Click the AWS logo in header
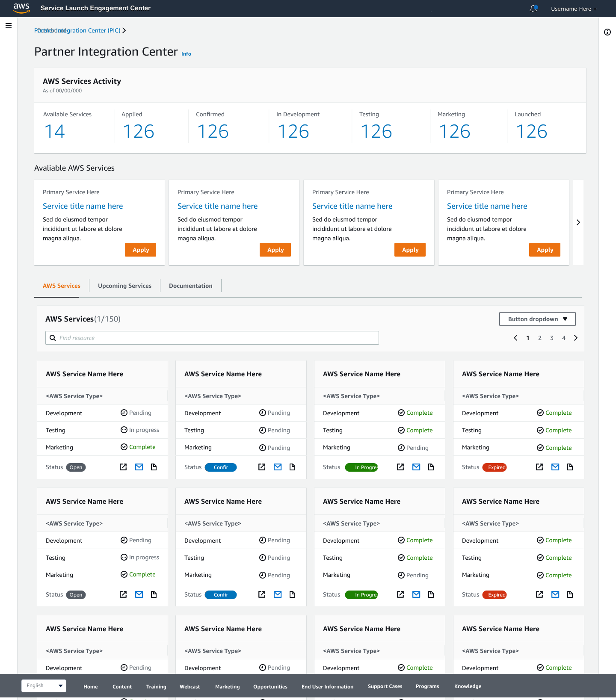The image size is (616, 700). (21, 8)
